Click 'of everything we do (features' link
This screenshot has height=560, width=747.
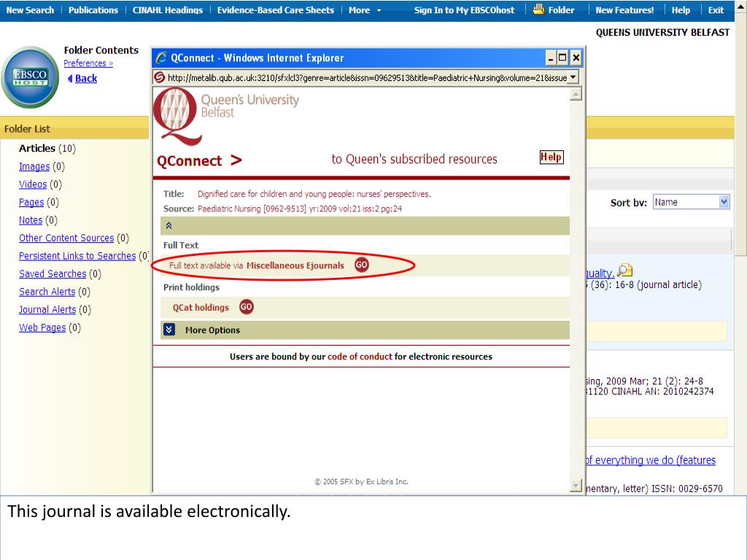coord(651,460)
